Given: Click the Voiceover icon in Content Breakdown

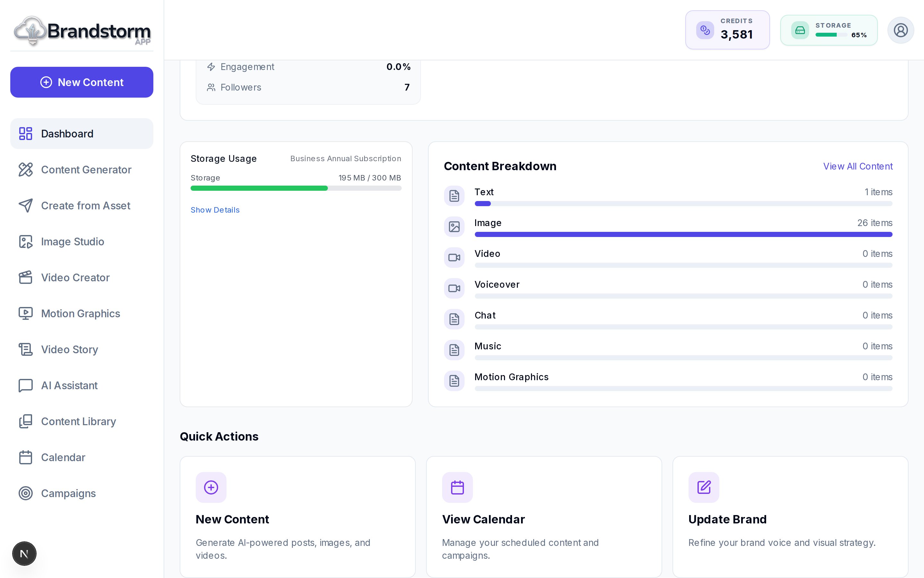Looking at the screenshot, I should pyautogui.click(x=454, y=288).
